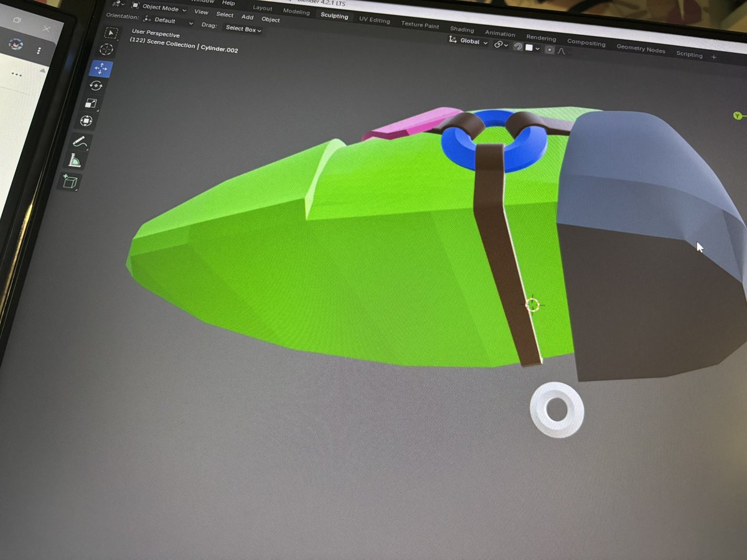Open profile avatar in left browser window
The height and width of the screenshot is (560, 747).
16,44
